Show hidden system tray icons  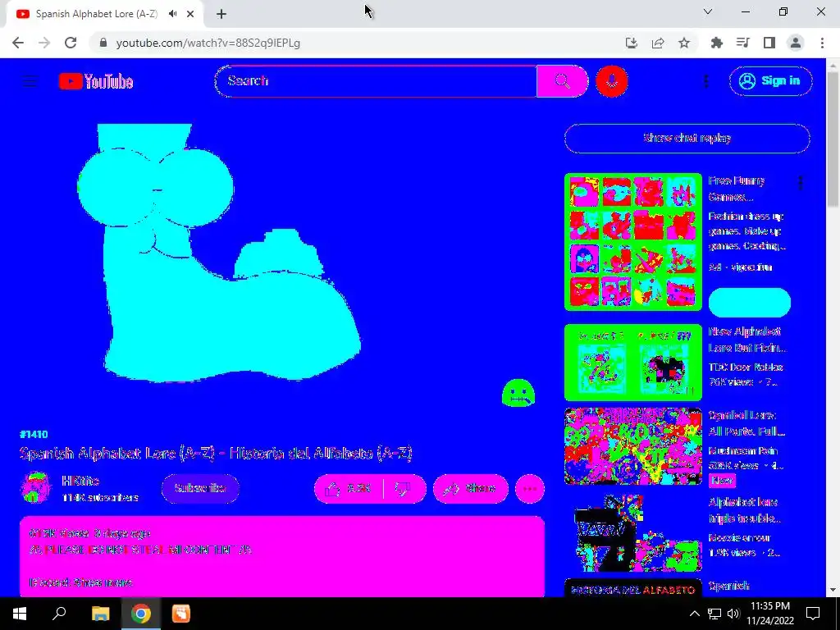pos(694,614)
